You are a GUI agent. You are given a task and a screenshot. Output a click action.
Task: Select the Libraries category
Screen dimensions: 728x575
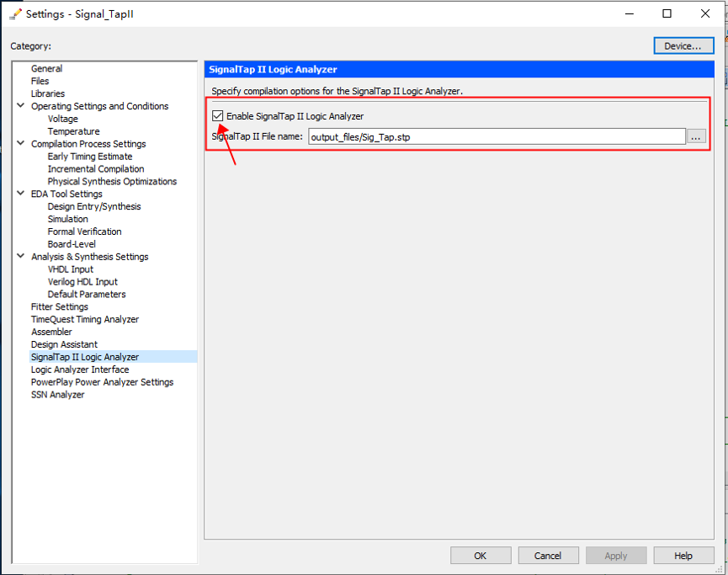(47, 93)
